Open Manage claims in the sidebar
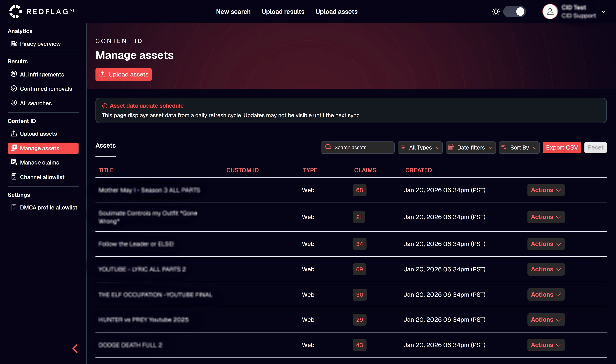The height and width of the screenshot is (364, 616). pos(39,162)
